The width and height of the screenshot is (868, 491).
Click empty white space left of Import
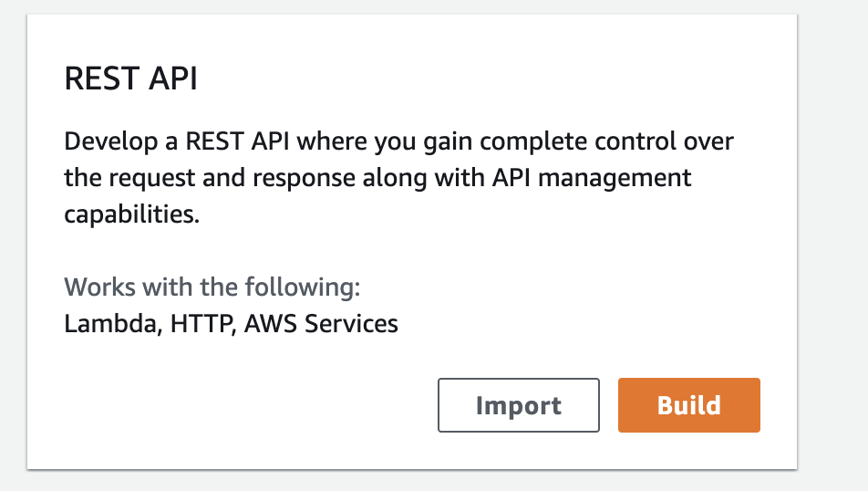click(249, 405)
